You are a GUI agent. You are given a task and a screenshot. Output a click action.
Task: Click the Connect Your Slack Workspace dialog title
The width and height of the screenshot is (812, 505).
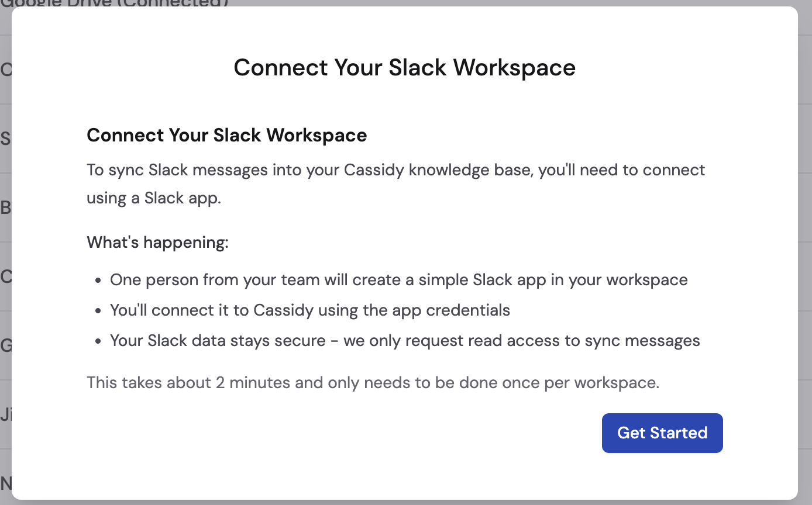(405, 67)
